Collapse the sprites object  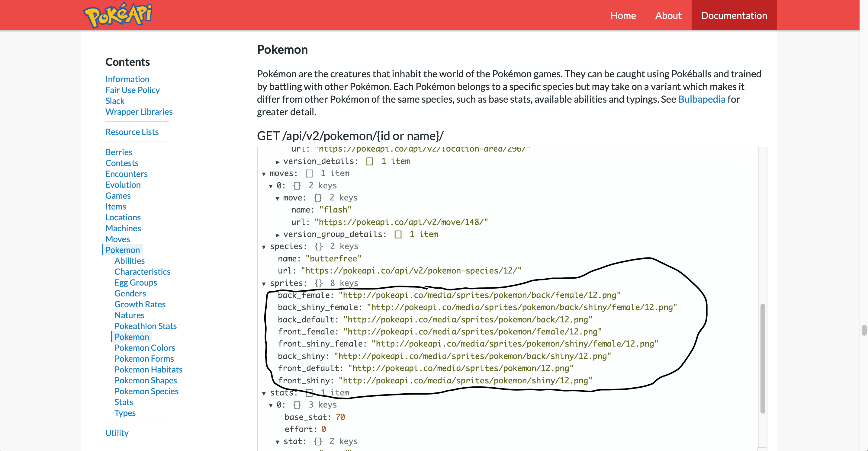click(x=264, y=283)
